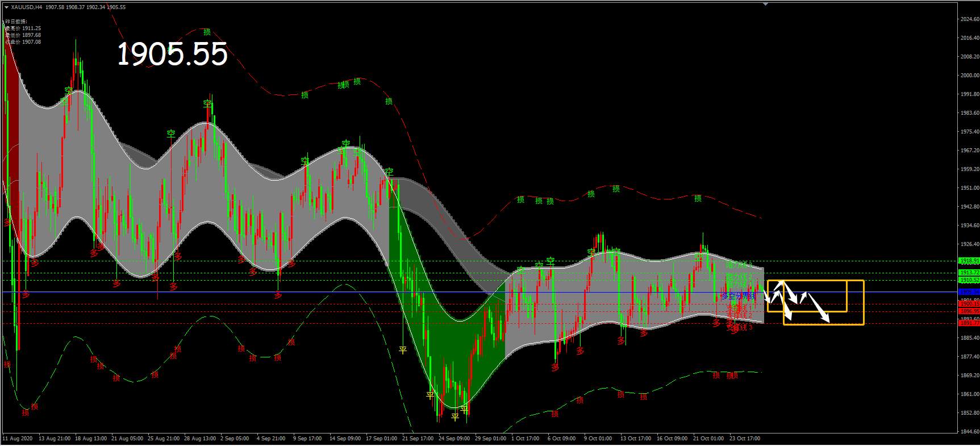This screenshot has height=446, width=980.
Task: Click the 6 Oct 09:00 time label
Action: (x=562, y=439)
